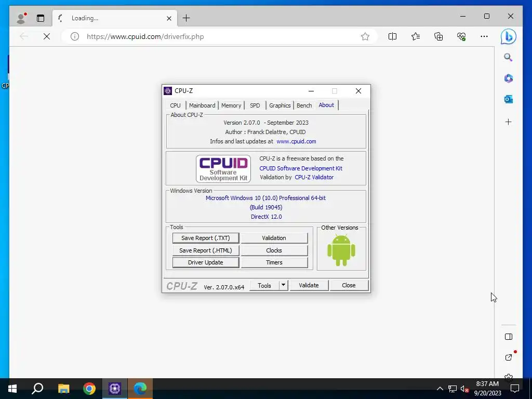The width and height of the screenshot is (532, 399).
Task: Open Edge Settings and more menu
Action: point(484,36)
